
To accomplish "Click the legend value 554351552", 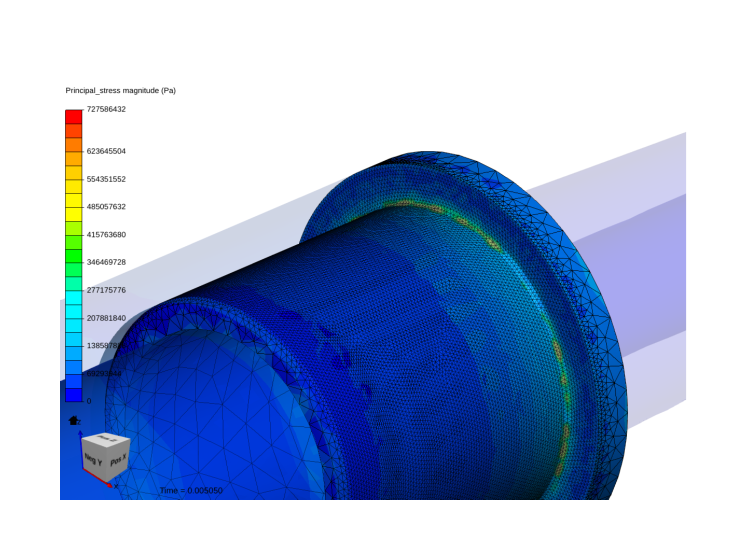I will pyautogui.click(x=106, y=179).
